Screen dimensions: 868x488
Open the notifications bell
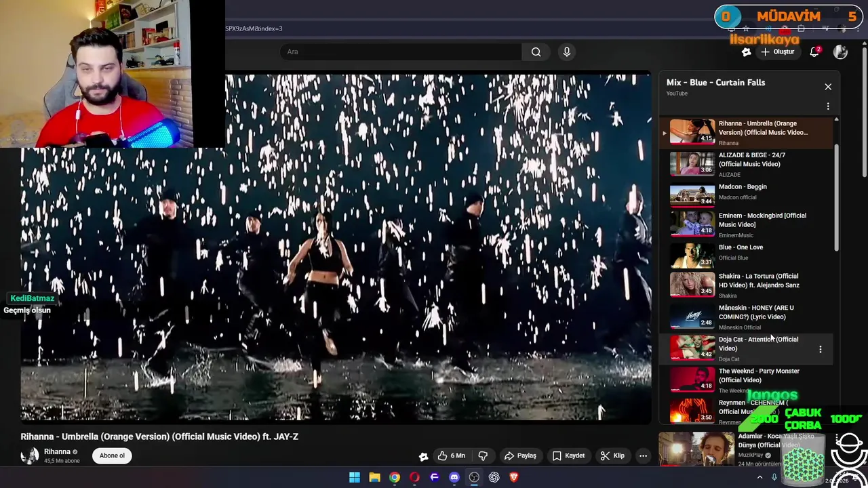click(x=815, y=52)
